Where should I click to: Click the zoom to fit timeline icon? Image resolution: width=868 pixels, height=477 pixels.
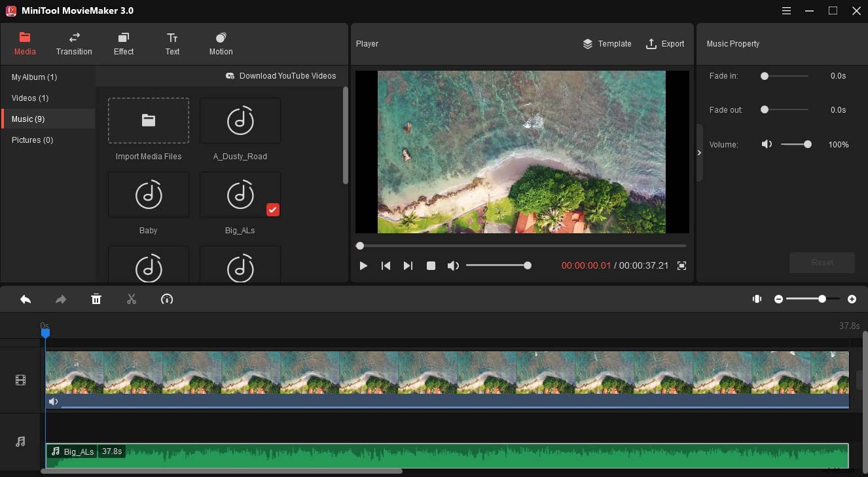coord(757,299)
